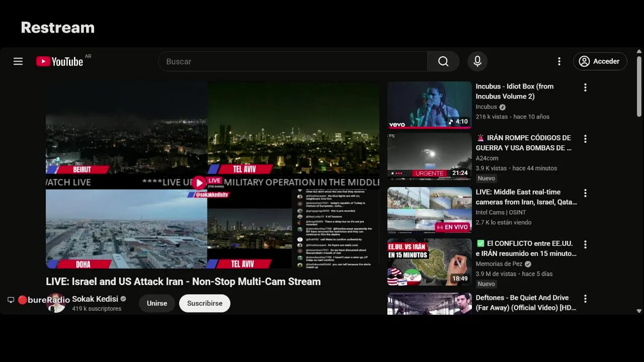Open options for Middle East real-time cameras video
644x362 pixels.
tap(585, 193)
